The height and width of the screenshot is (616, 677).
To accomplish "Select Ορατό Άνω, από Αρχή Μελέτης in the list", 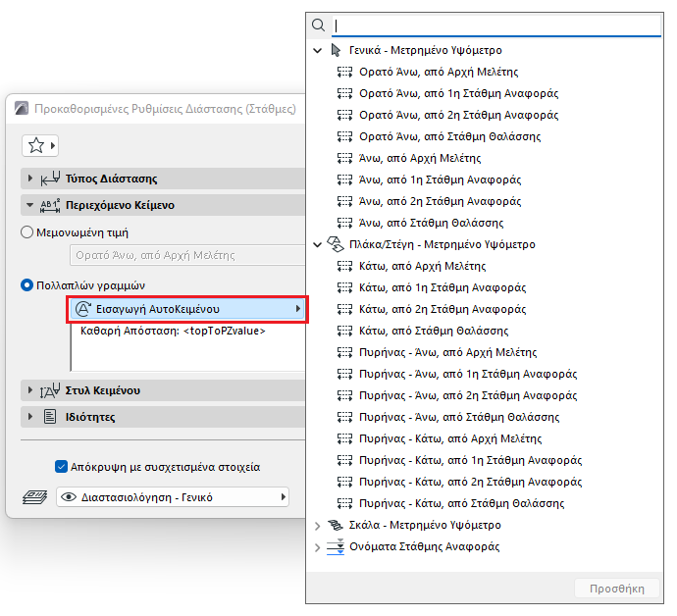I will coord(439,72).
